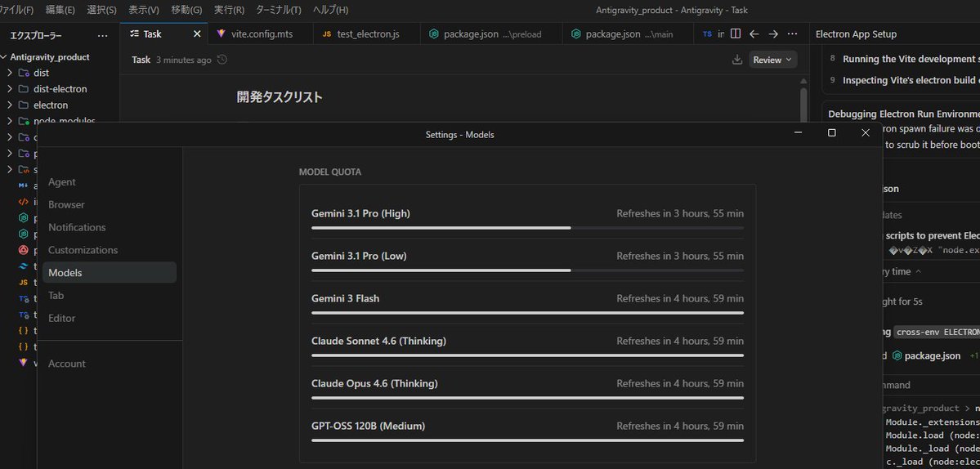Collapse the Antigravity_product root folder
980x469 pixels.
click(x=4, y=57)
